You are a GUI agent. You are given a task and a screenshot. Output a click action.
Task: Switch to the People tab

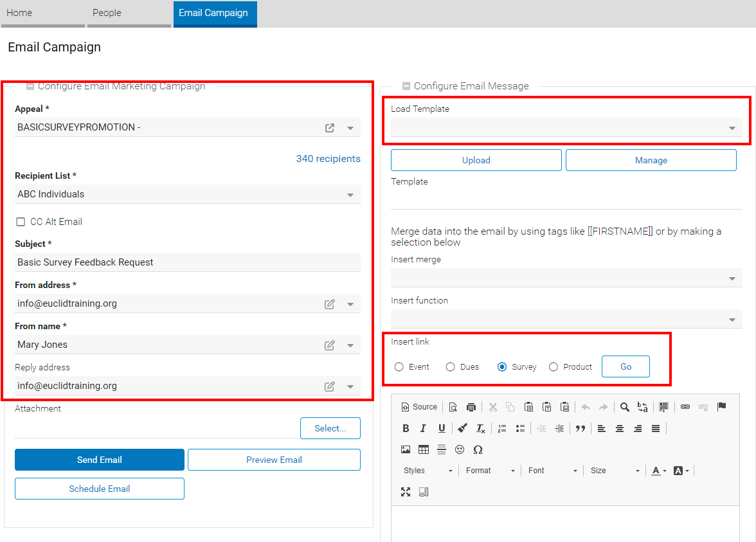coord(129,14)
